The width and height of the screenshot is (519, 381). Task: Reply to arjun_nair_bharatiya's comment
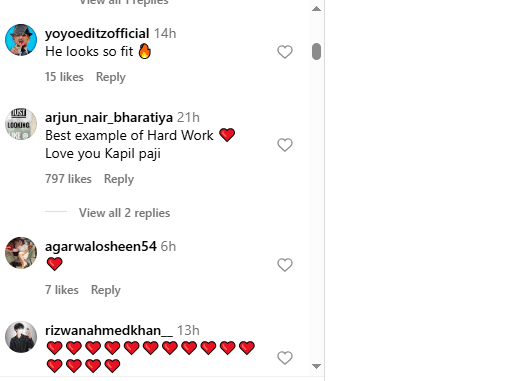(x=119, y=179)
